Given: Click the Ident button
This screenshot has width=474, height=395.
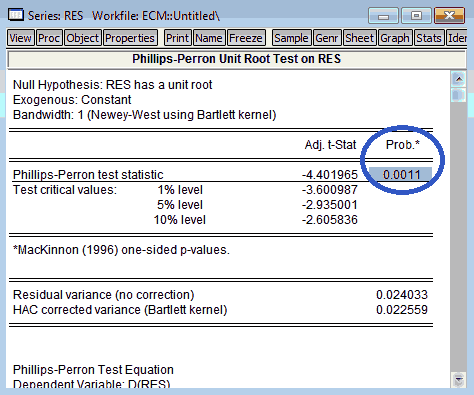Looking at the screenshot, I should 457,38.
